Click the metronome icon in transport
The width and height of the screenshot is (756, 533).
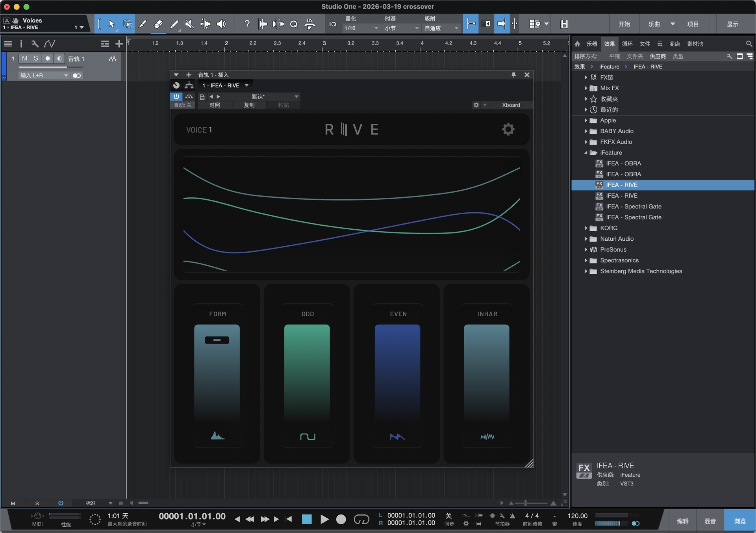(512, 516)
